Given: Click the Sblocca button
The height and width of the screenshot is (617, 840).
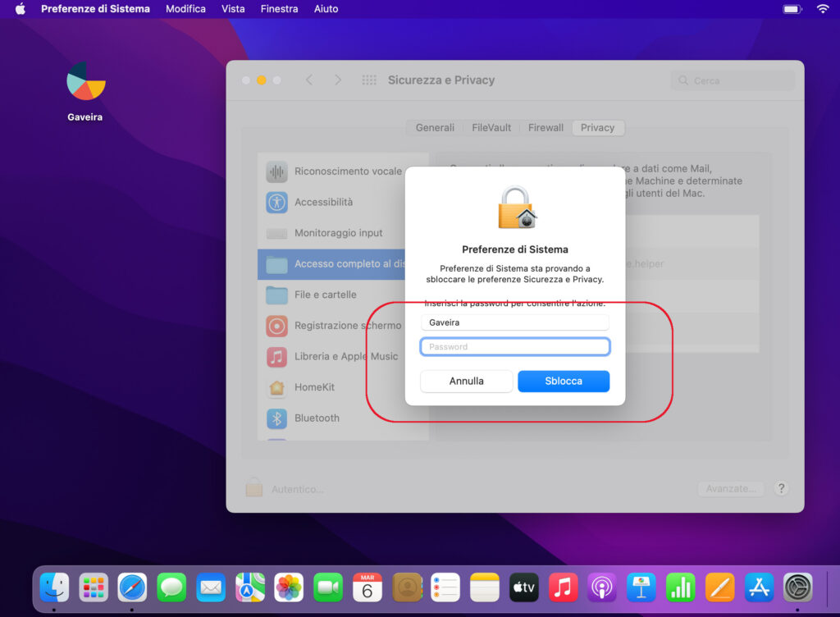Looking at the screenshot, I should click(564, 381).
